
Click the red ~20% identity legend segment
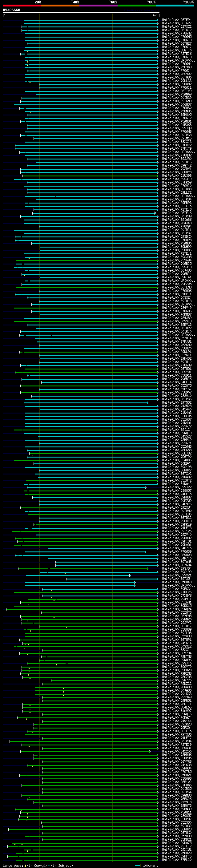pos(22,6)
